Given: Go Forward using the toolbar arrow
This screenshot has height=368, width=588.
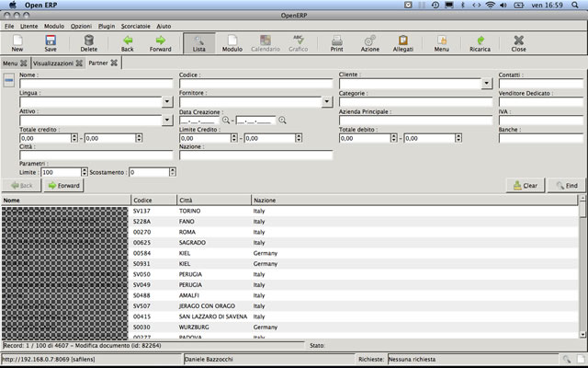Looking at the screenshot, I should tap(161, 43).
